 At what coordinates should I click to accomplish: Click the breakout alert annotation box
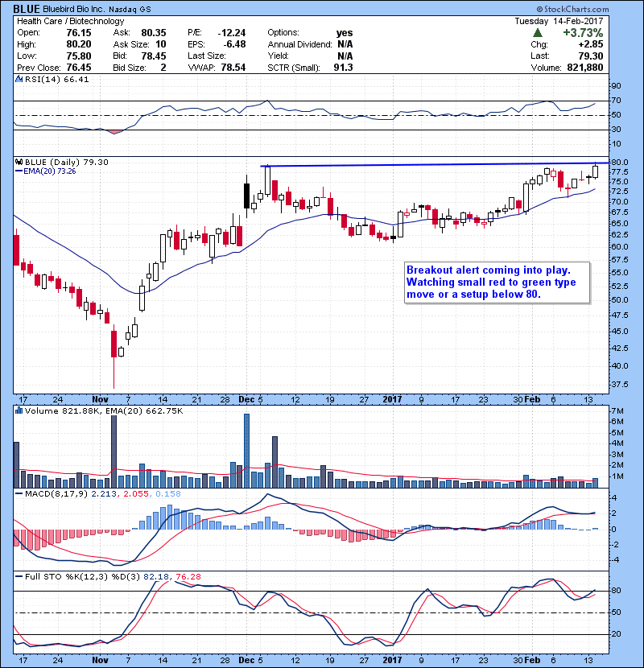point(497,282)
